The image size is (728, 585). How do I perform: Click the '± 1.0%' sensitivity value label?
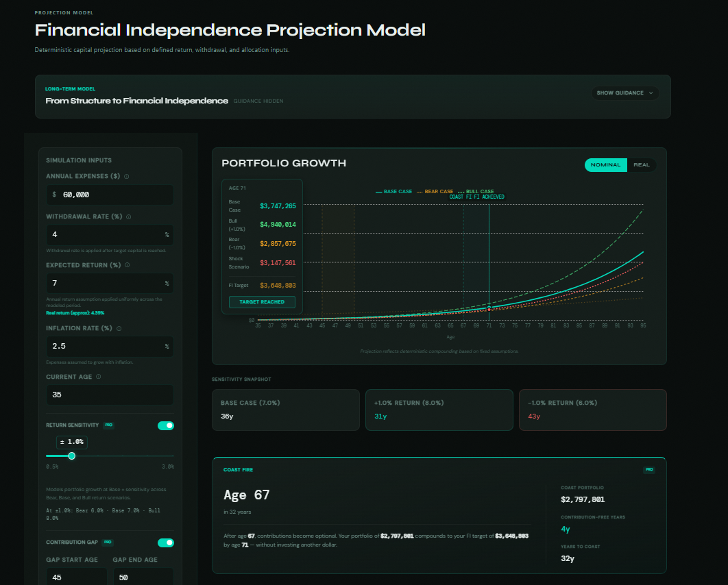point(71,442)
